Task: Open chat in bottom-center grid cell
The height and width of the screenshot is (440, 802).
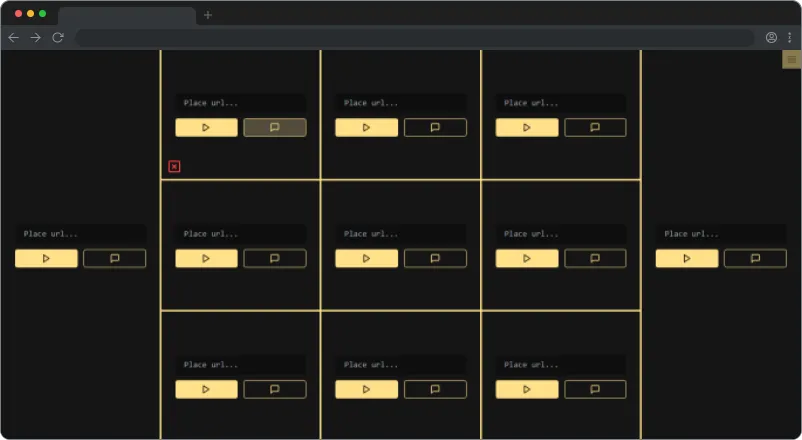Action: pos(435,389)
